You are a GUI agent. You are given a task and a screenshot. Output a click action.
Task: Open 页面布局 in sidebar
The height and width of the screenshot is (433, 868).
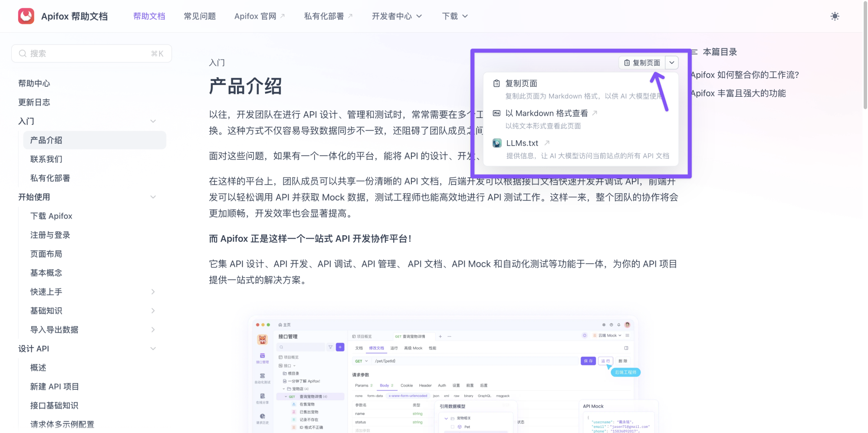(x=46, y=254)
